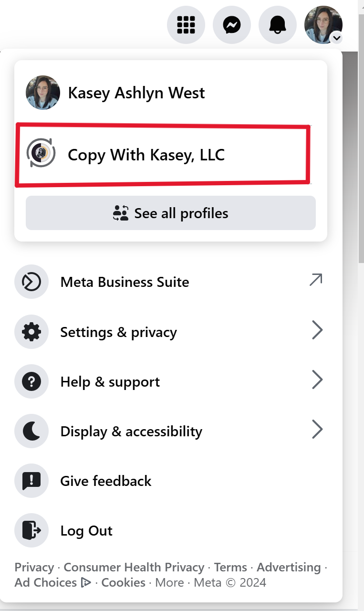The height and width of the screenshot is (611, 364).
Task: Open the Privacy footer link
Action: point(34,568)
